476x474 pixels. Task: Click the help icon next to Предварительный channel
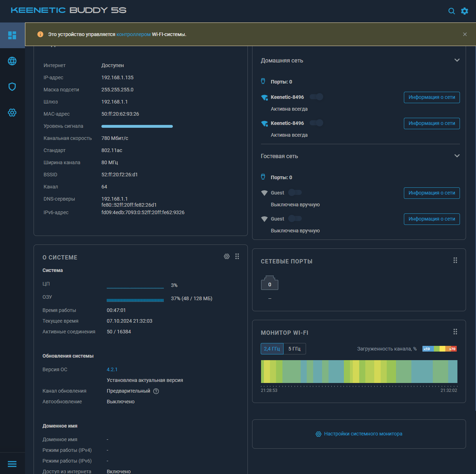[x=156, y=391]
